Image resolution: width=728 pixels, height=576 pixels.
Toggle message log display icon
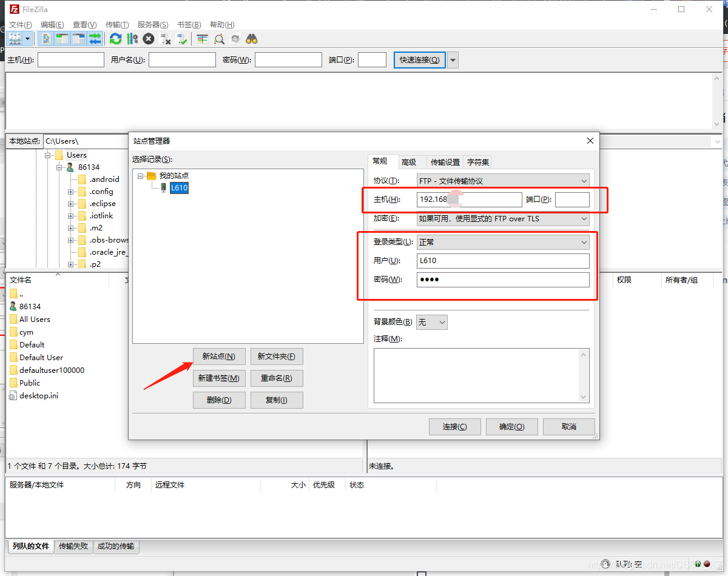pos(46,39)
